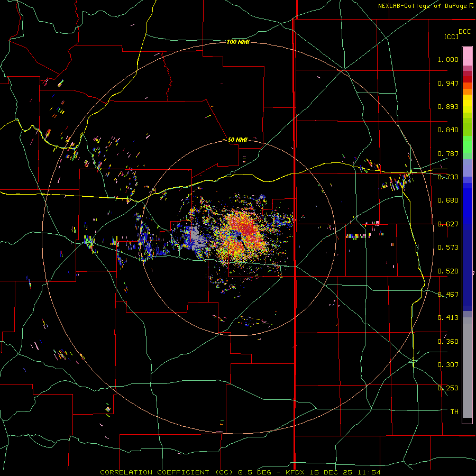Click the TH threshold label on scale
This screenshot has width=476, height=476.
pos(454,412)
